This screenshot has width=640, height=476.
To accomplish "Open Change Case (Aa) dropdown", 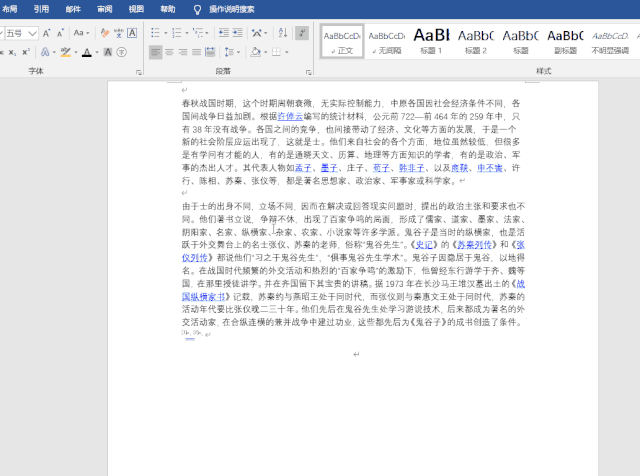I will tap(80, 33).
